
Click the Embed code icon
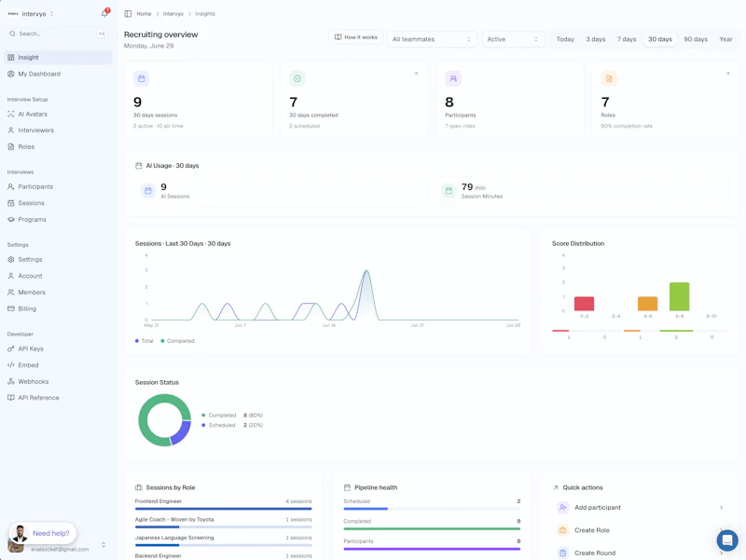11,365
